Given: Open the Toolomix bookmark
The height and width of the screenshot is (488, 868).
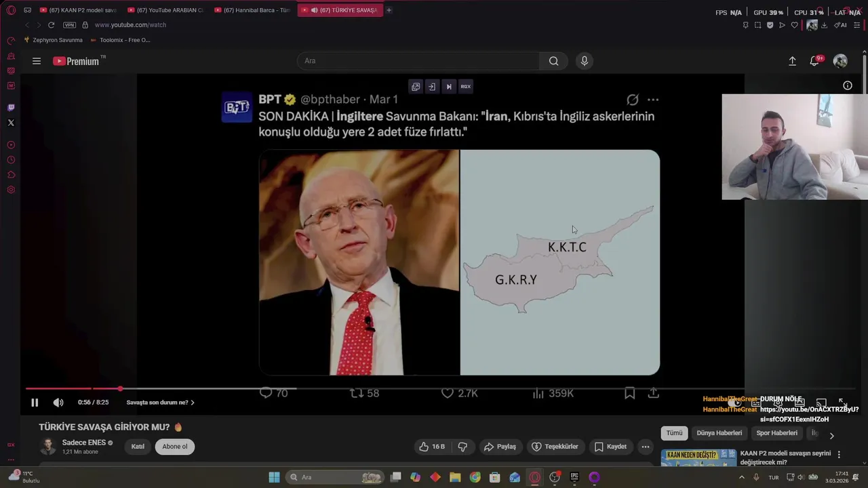Looking at the screenshot, I should pyautogui.click(x=121, y=40).
